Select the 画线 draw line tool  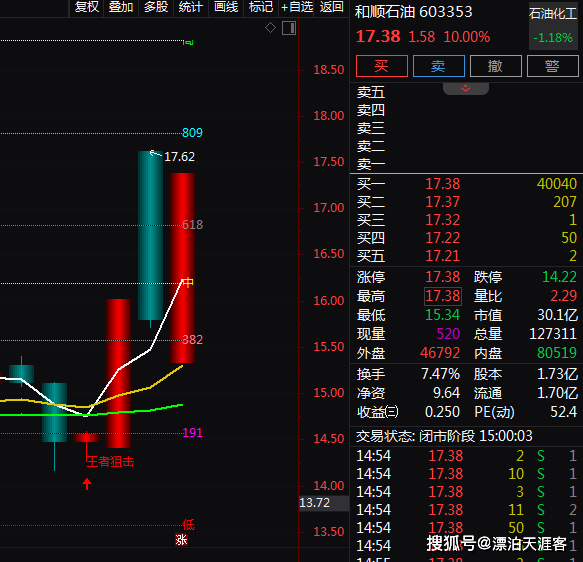pyautogui.click(x=226, y=7)
